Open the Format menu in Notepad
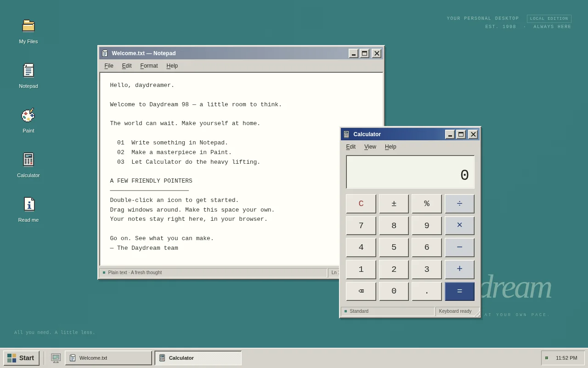Screen dimensions: 588x368 (x=149, y=66)
